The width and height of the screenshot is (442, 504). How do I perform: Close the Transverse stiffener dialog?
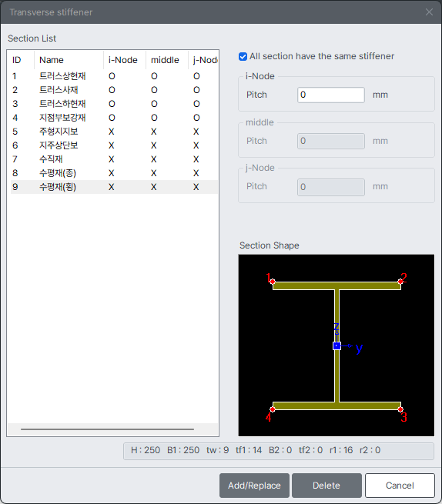pyautogui.click(x=429, y=12)
